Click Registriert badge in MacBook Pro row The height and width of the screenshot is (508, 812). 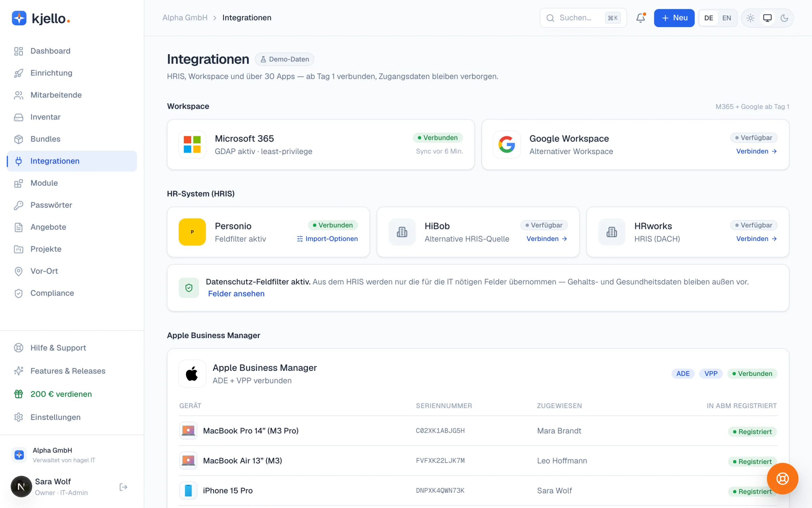(x=752, y=432)
